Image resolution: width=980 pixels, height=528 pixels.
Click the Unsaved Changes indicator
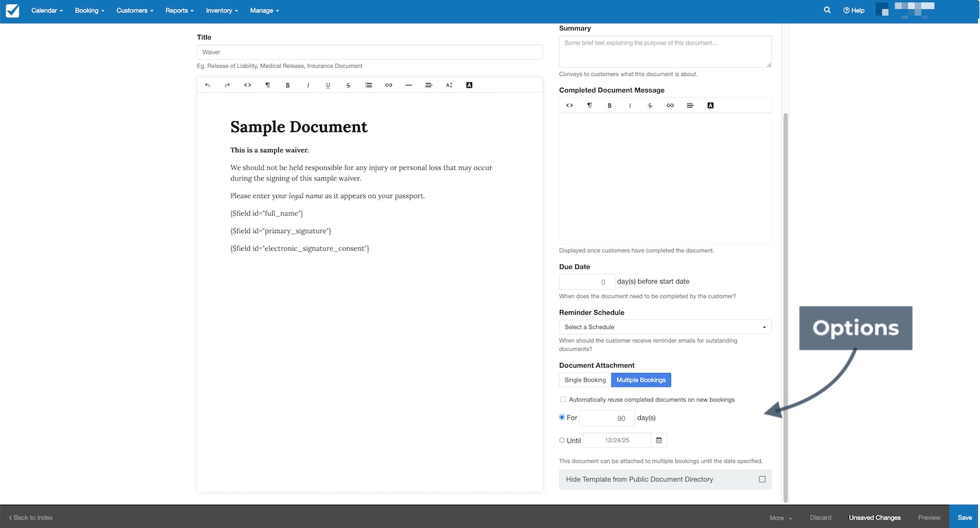(x=874, y=518)
